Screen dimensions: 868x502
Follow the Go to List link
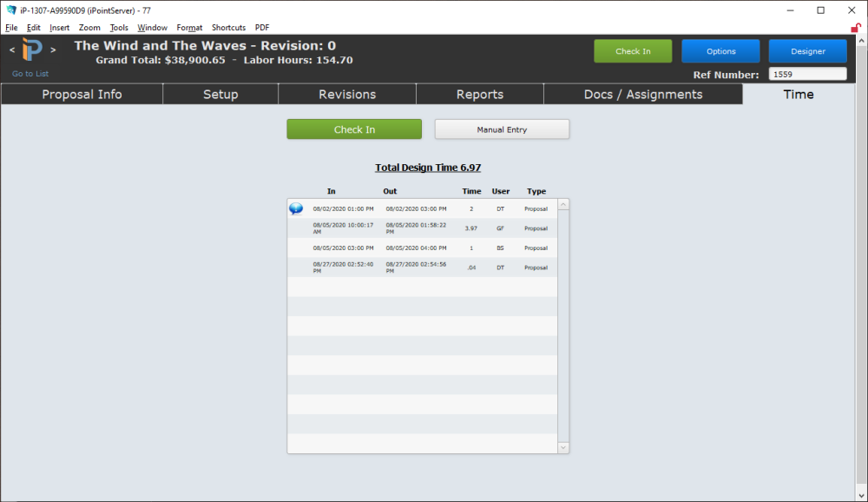point(30,73)
